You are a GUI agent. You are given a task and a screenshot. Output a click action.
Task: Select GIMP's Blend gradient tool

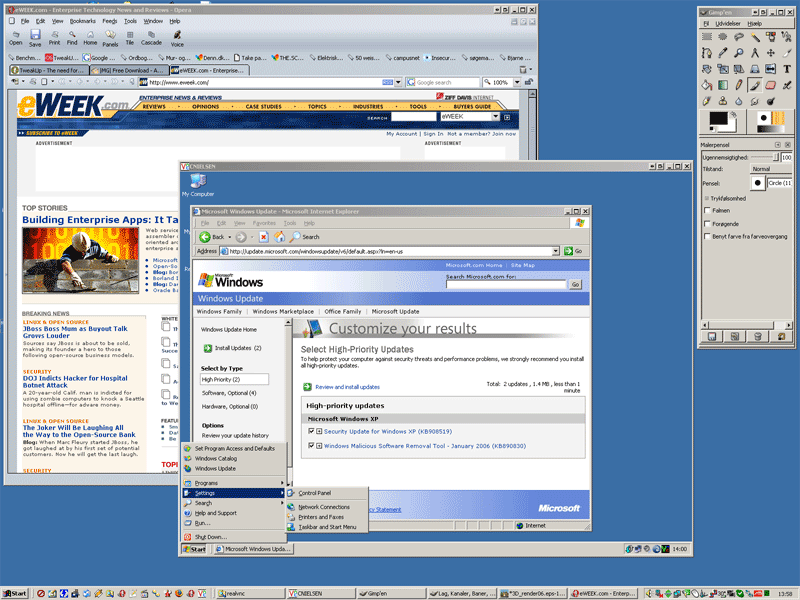[x=722, y=85]
